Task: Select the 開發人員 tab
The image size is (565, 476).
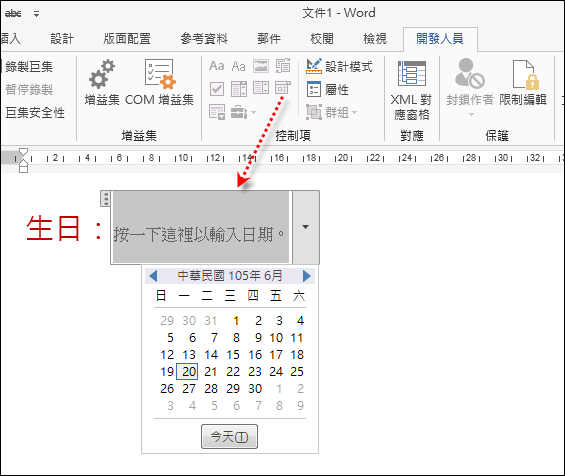Action: pos(440,39)
